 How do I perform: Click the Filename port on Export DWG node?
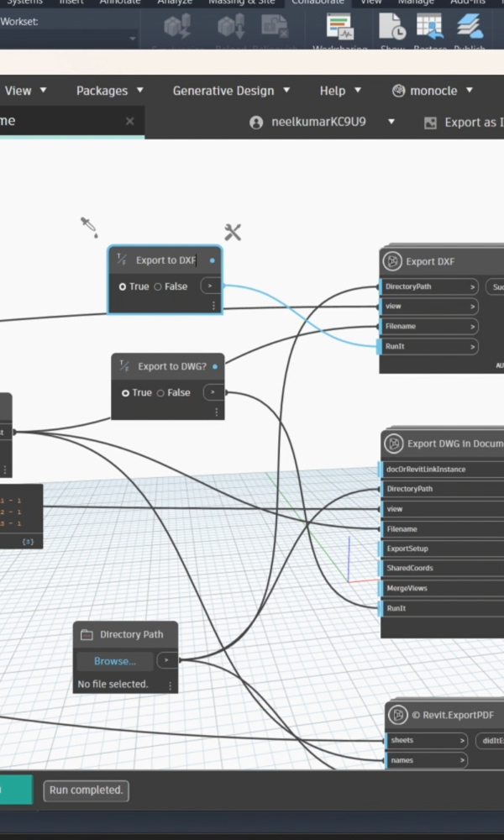coord(443,528)
